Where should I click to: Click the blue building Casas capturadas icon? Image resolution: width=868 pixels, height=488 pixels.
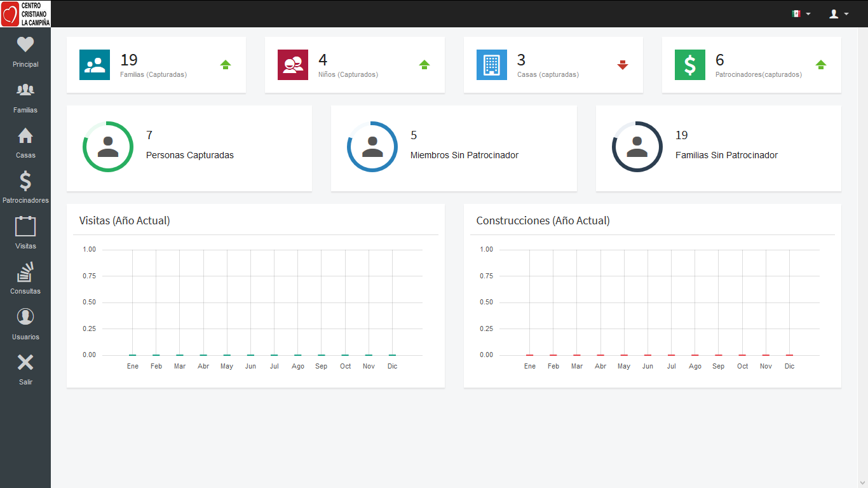click(x=492, y=65)
